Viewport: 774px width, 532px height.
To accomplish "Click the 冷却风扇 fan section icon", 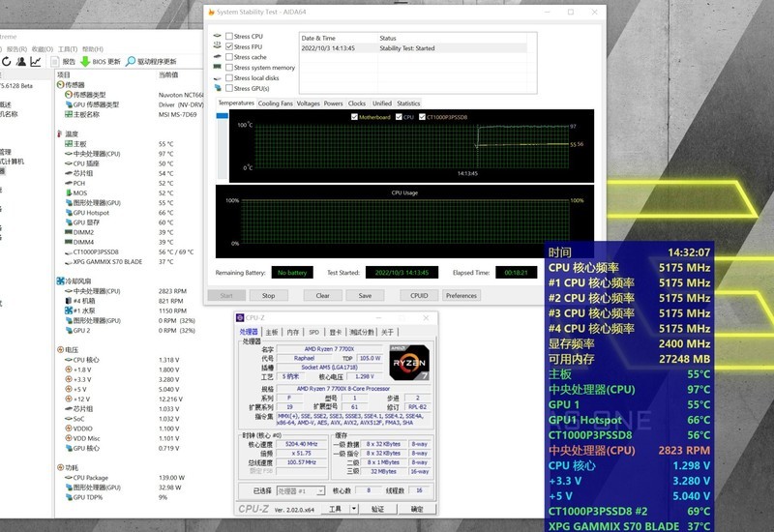I will [x=60, y=281].
